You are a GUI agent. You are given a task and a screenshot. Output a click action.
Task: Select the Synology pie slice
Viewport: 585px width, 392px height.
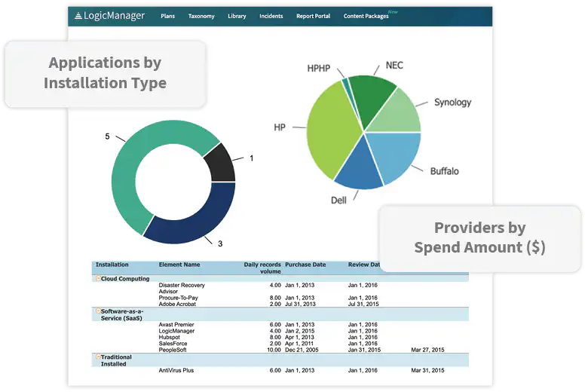pos(400,115)
